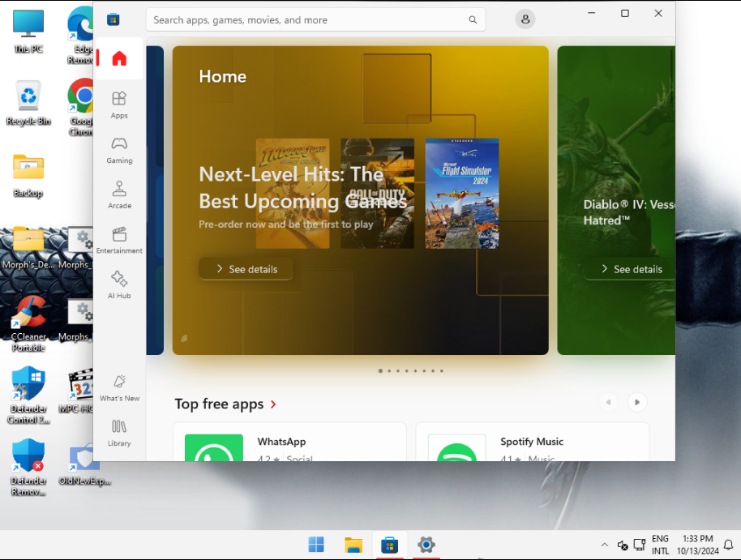Open the notifications bell
741x560 pixels.
click(x=729, y=545)
